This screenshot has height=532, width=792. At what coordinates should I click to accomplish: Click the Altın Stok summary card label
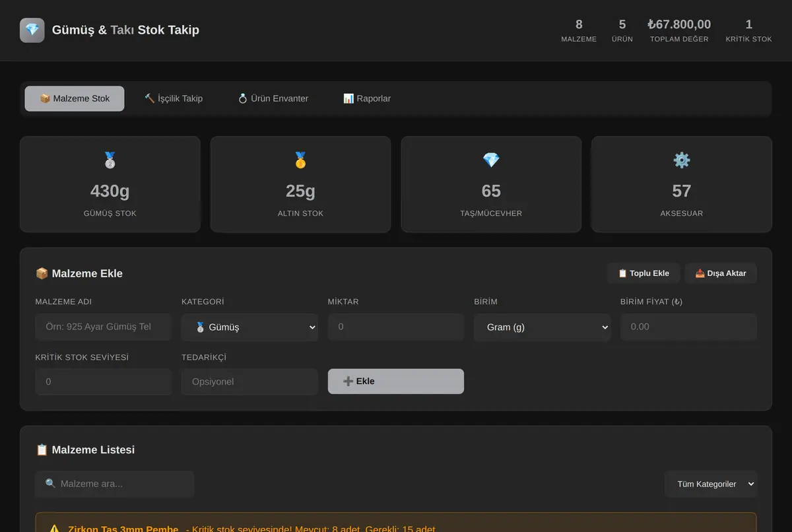(x=300, y=213)
